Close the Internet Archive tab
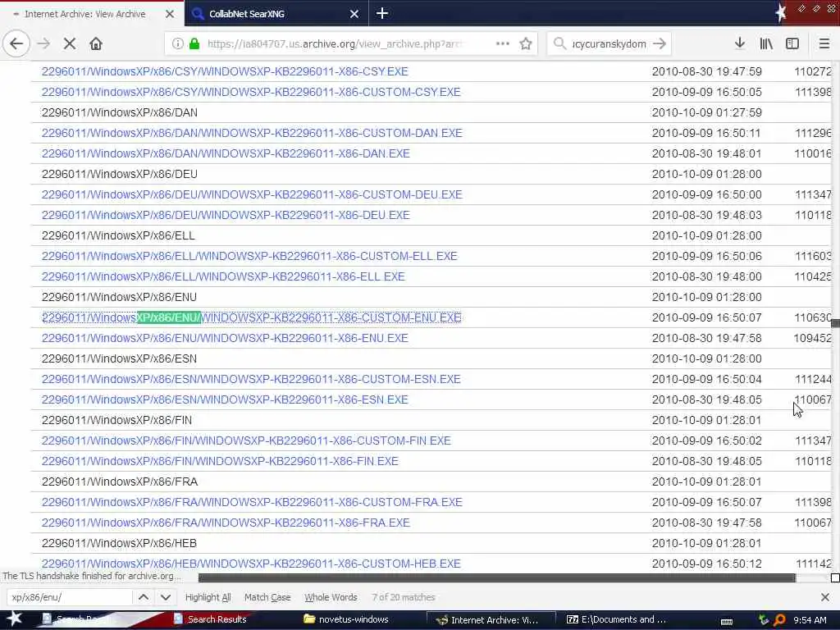Viewport: 840px width, 630px height. pyautogui.click(x=170, y=14)
